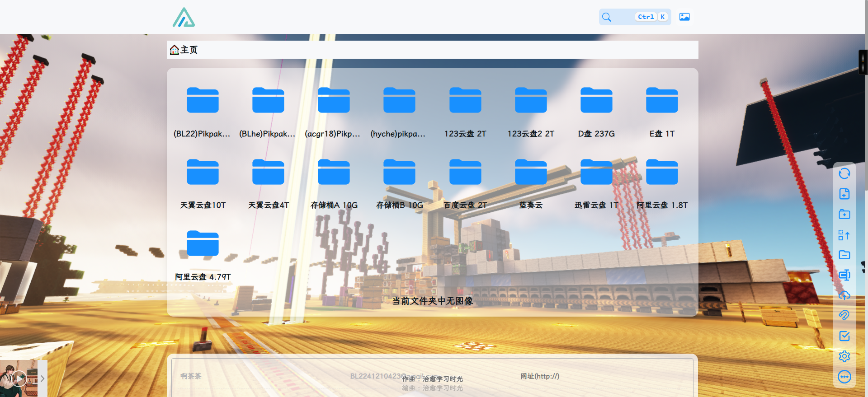Viewport: 868px width, 397px height.
Task: Click the recursive move icon
Action: [844, 235]
